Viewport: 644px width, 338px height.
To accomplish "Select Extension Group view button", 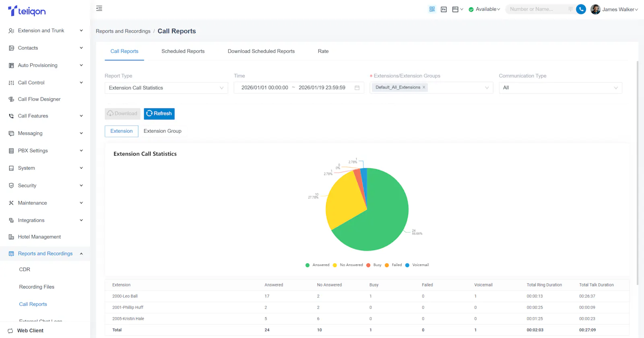I will click(163, 131).
